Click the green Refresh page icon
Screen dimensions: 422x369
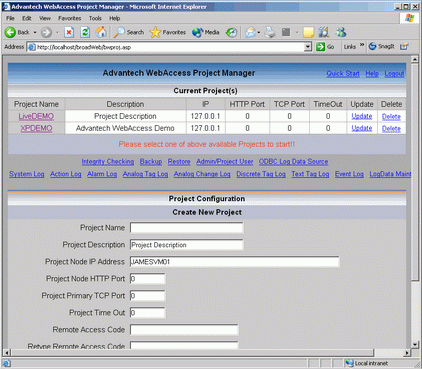(85, 32)
